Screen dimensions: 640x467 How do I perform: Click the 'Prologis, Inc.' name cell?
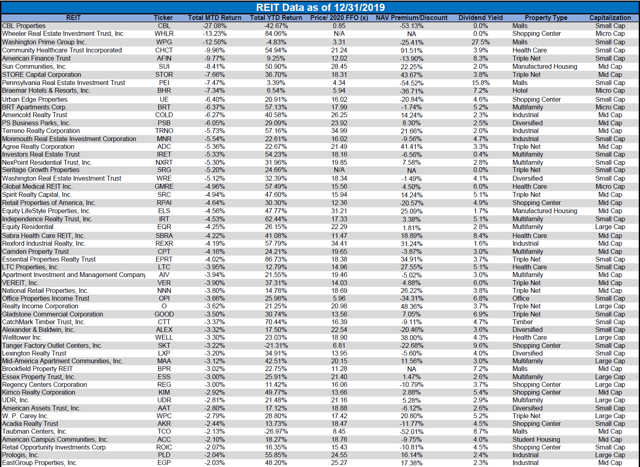[20, 455]
